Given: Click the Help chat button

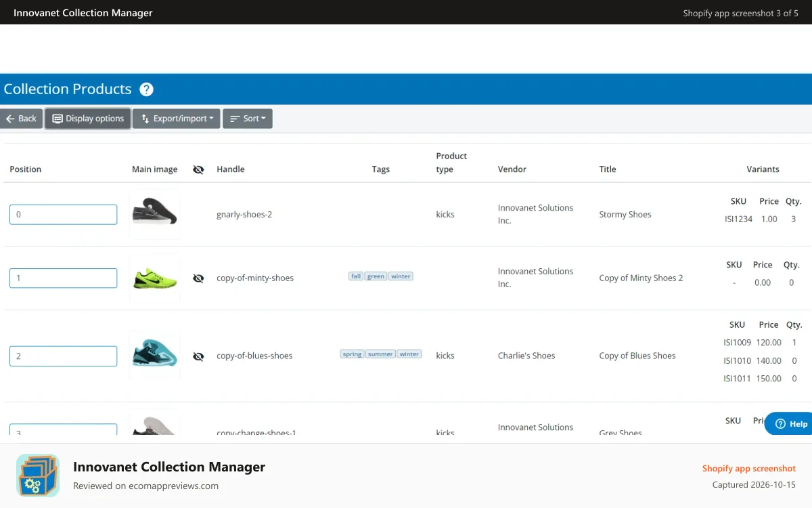Looking at the screenshot, I should (790, 424).
